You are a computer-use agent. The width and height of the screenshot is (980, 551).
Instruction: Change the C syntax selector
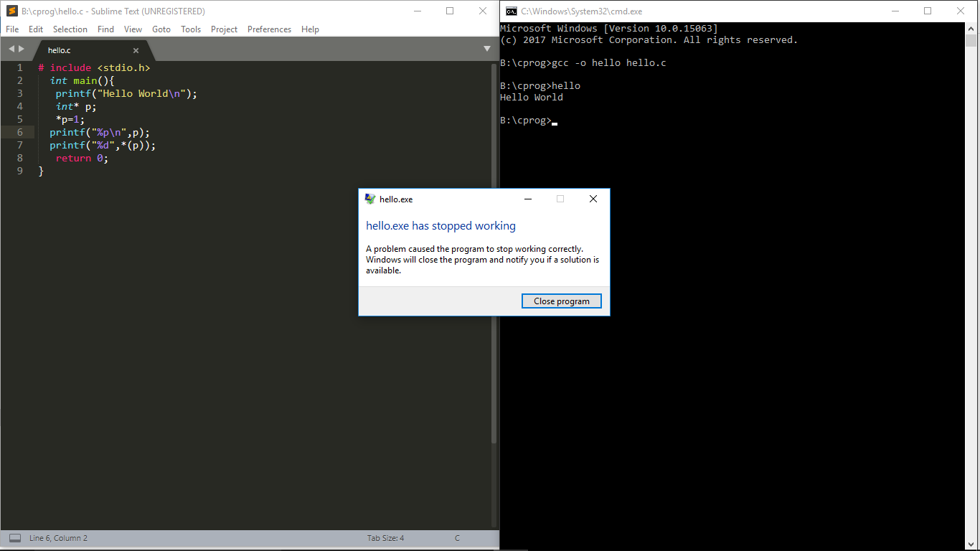click(457, 538)
